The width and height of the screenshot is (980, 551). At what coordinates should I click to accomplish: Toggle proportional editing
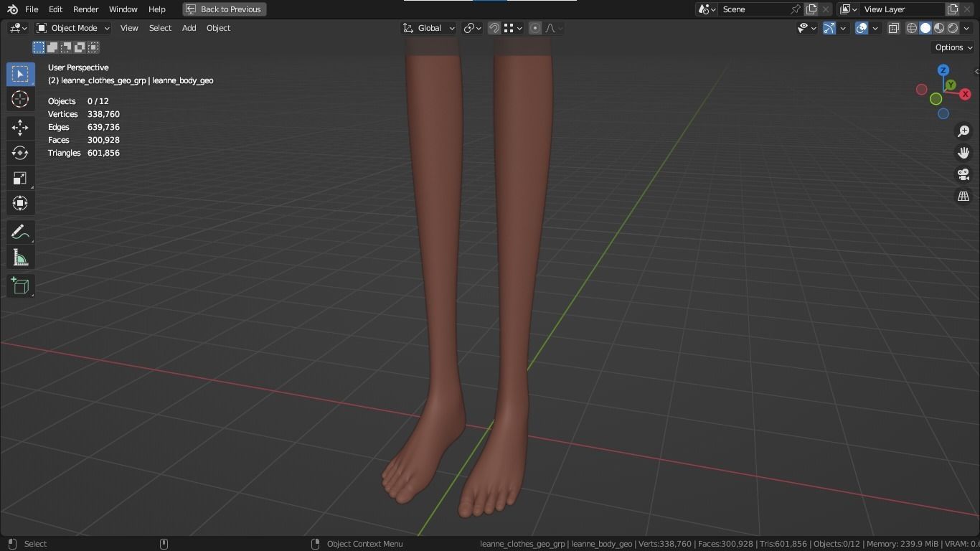[535, 28]
